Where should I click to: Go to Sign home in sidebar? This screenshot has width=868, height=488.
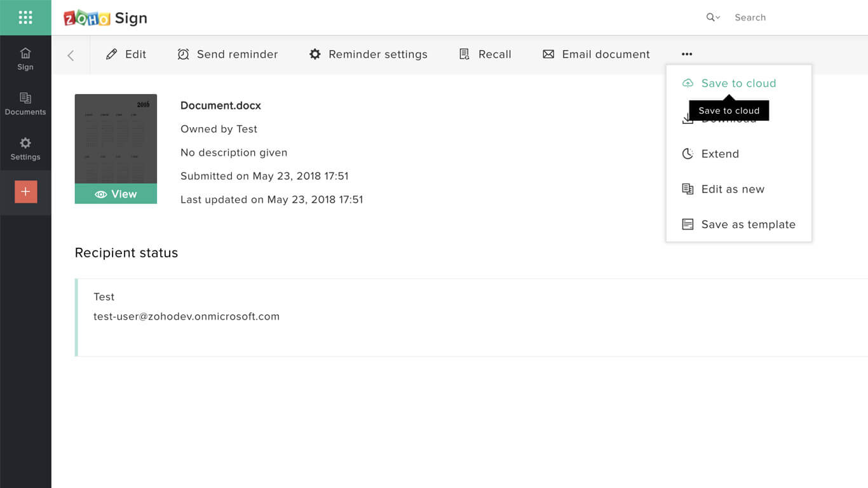pyautogui.click(x=25, y=58)
